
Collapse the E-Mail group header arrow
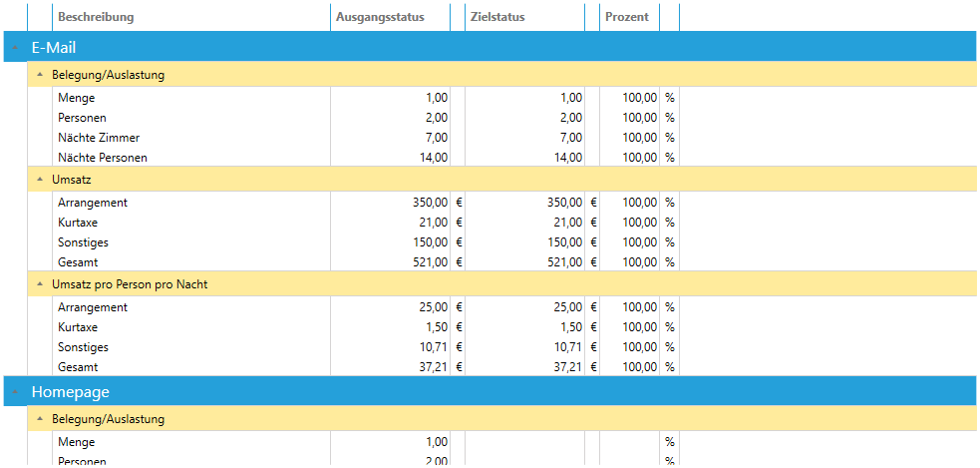click(x=14, y=48)
